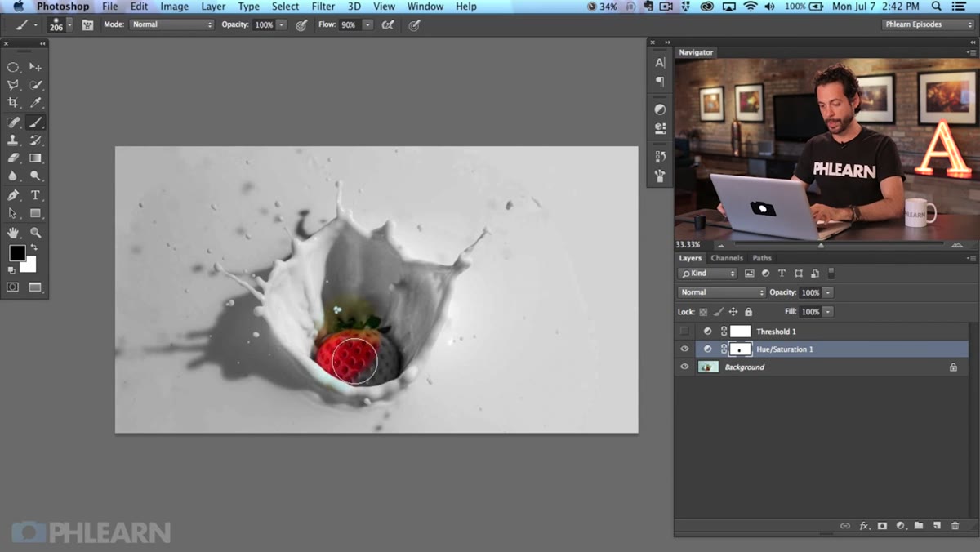Toggle layer filtering on or off
The height and width of the screenshot is (552, 980).
point(831,274)
